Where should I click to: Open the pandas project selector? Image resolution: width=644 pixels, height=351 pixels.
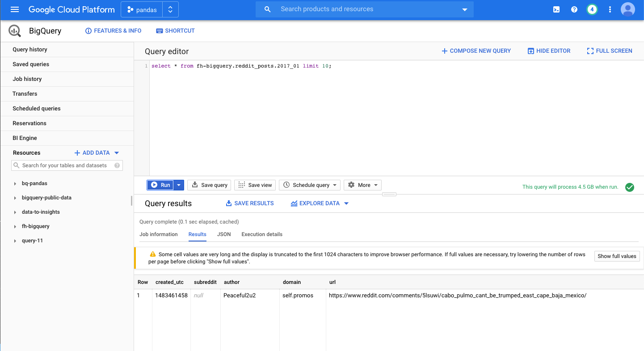(x=142, y=10)
